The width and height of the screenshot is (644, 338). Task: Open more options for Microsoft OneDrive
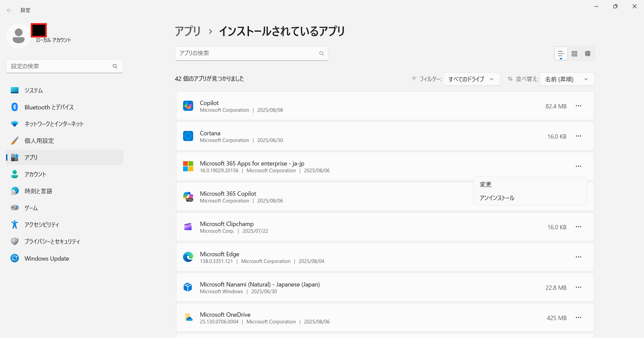[578, 317]
